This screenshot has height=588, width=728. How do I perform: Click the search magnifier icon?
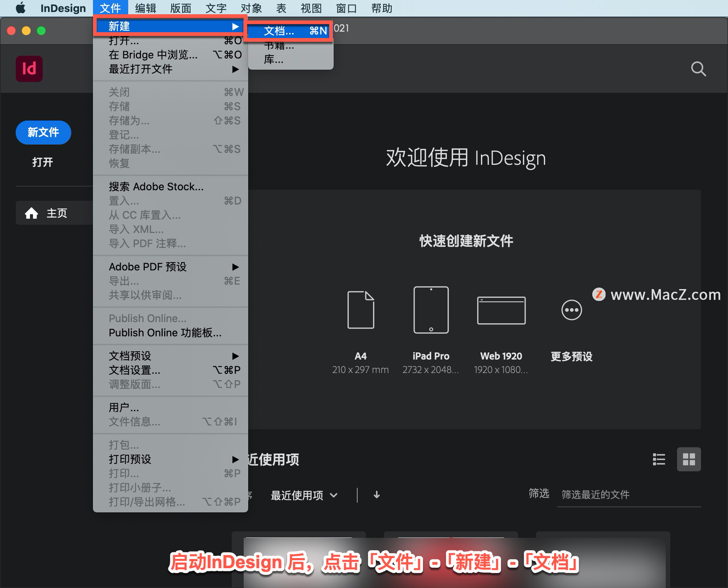[698, 69]
